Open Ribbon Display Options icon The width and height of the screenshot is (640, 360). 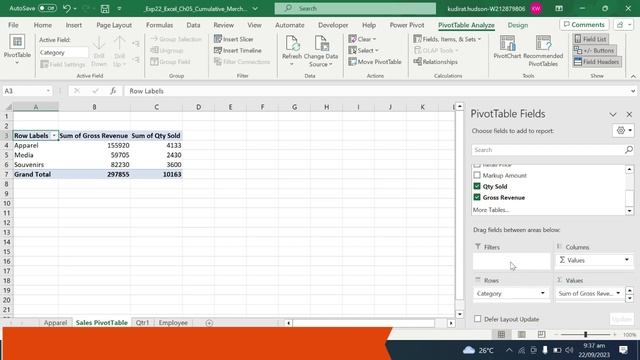click(x=559, y=8)
